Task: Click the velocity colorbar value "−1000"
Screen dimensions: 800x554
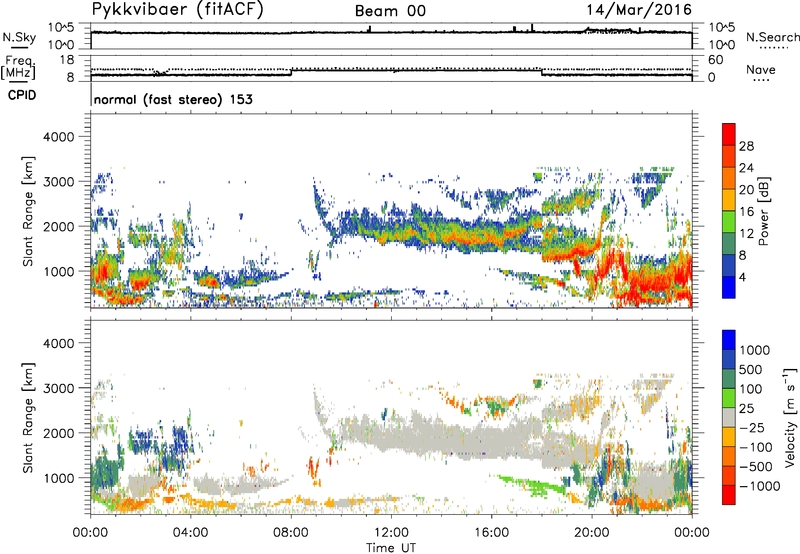Action: (760, 486)
